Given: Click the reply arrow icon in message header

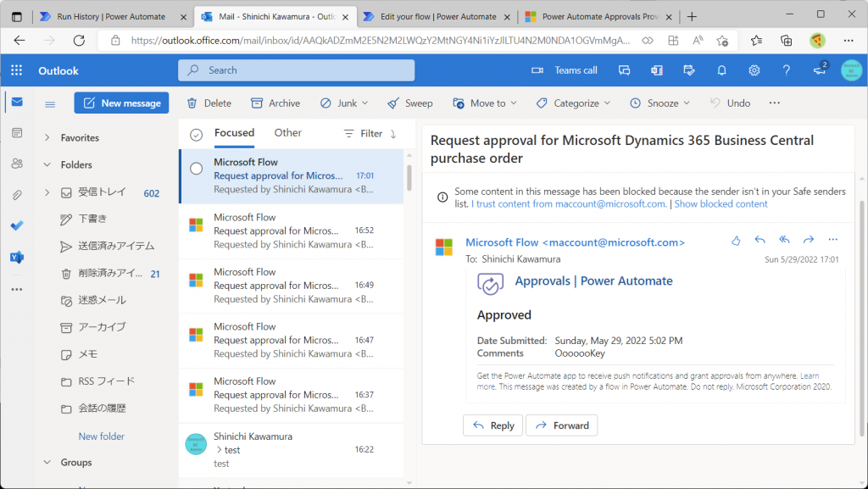Looking at the screenshot, I should tap(760, 240).
